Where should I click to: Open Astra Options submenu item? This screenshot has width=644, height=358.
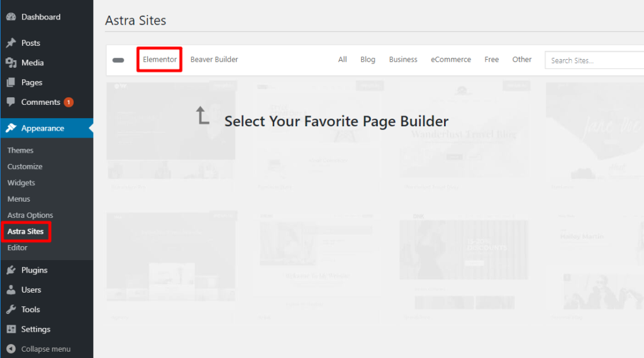(30, 215)
